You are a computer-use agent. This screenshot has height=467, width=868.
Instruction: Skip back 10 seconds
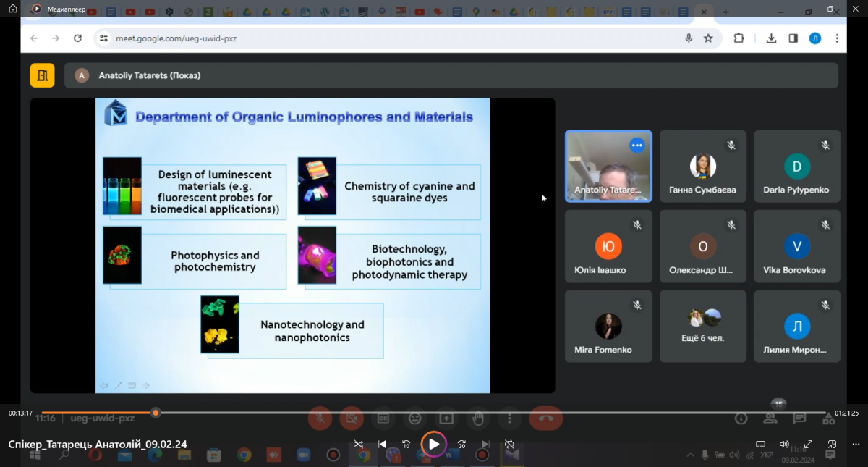[x=407, y=445]
